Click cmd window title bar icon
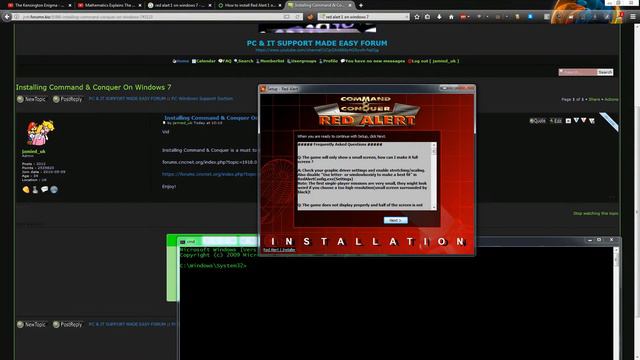Viewport: 640px width, 360px height. [x=182, y=242]
